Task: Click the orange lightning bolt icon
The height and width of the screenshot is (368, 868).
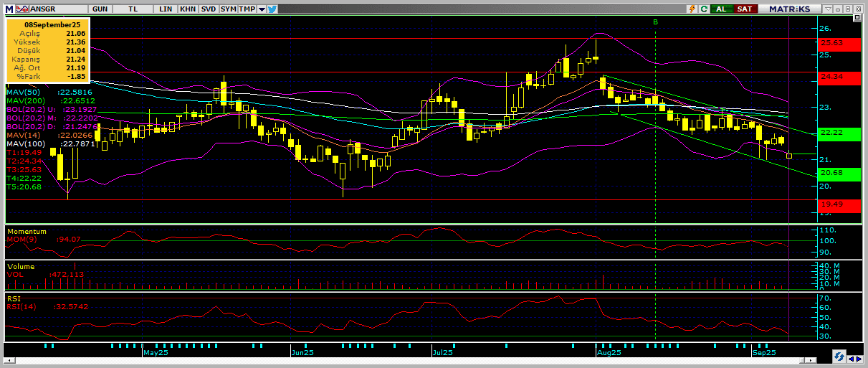Action: pos(692,9)
